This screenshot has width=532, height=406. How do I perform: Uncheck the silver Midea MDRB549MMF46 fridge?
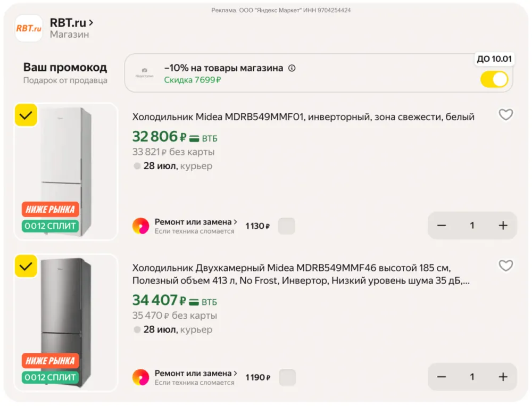click(26, 266)
